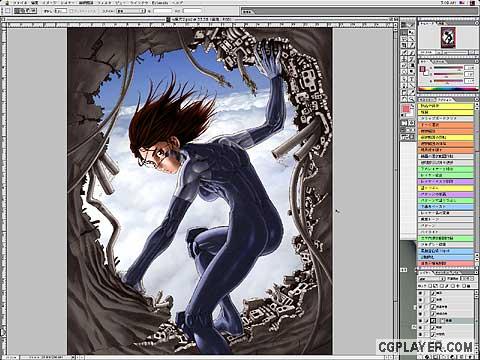
Task: Toggle eye of lowest visible layer row
Action: click(420, 334)
